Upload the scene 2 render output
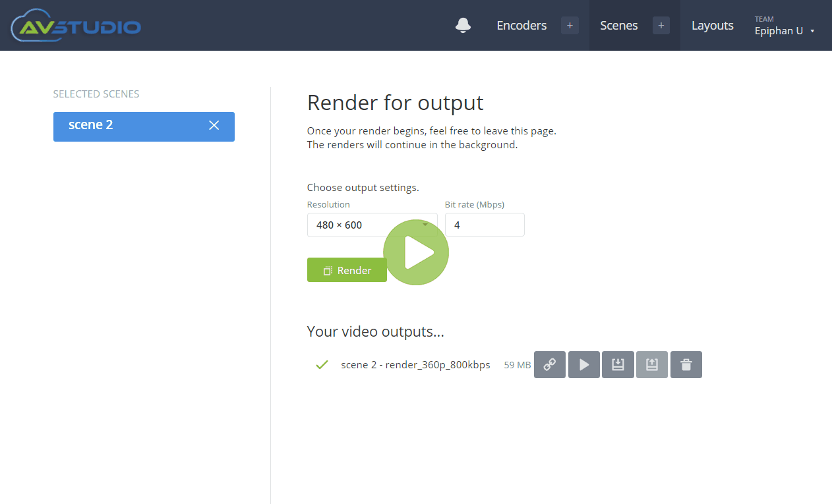The width and height of the screenshot is (832, 504). point(652,364)
